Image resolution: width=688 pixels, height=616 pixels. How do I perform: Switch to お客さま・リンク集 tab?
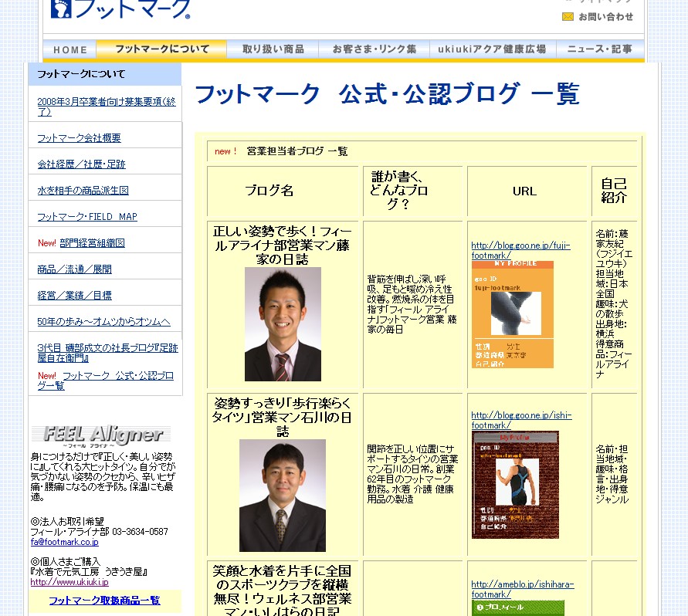click(374, 49)
